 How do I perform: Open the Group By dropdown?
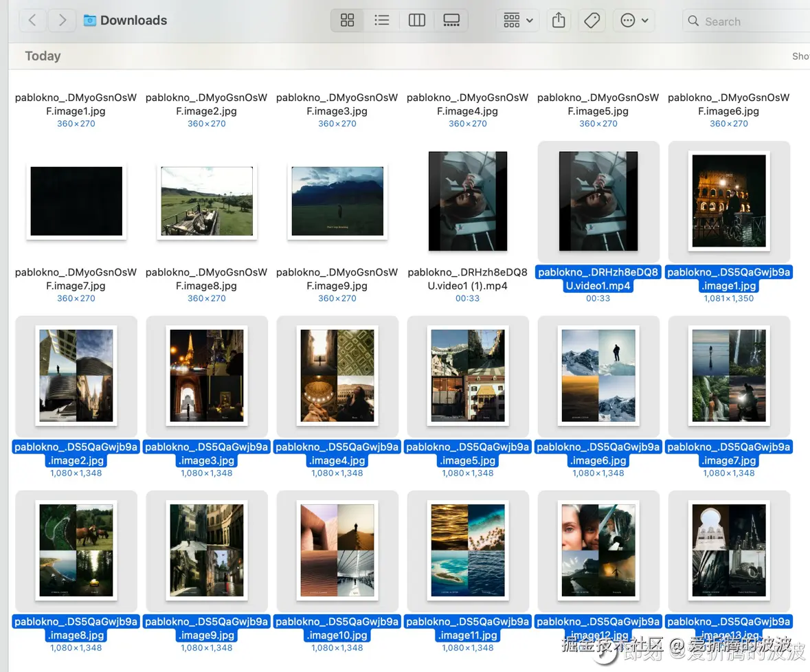[518, 21]
